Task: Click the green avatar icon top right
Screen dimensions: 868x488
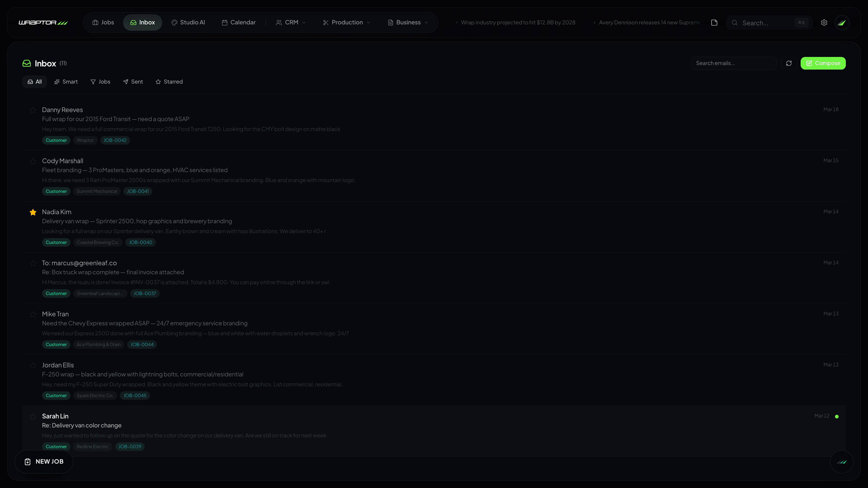Action: 842,22
